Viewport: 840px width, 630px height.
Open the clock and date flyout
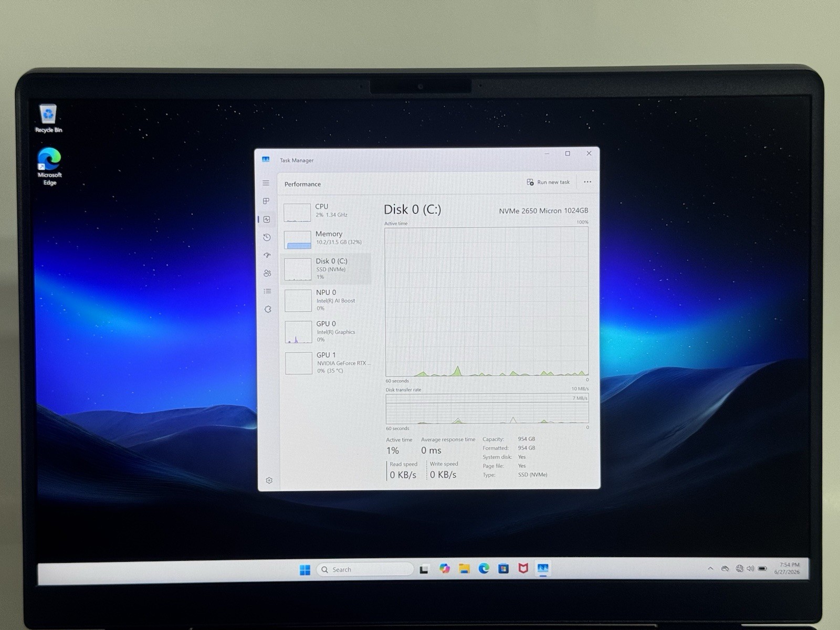tap(787, 569)
